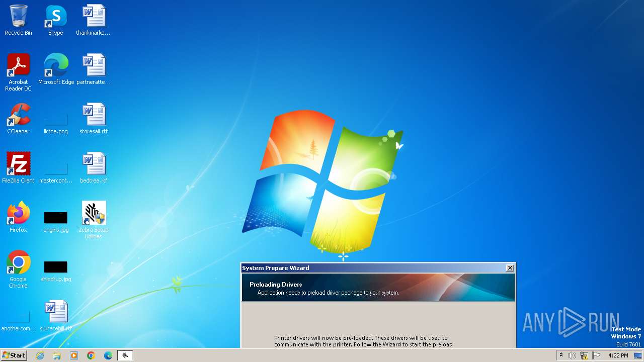Open Edge from the taskbar
Viewport: 644px width, 362px height.
click(108, 355)
